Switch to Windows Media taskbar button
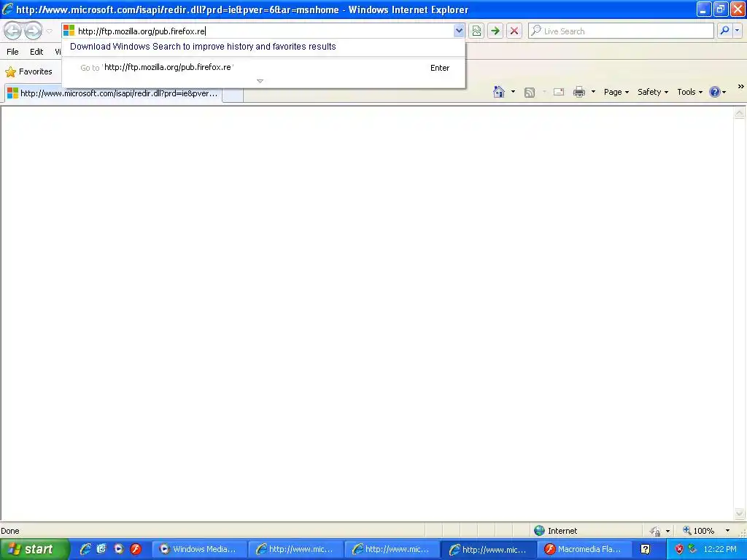The width and height of the screenshot is (747, 560). click(x=200, y=549)
